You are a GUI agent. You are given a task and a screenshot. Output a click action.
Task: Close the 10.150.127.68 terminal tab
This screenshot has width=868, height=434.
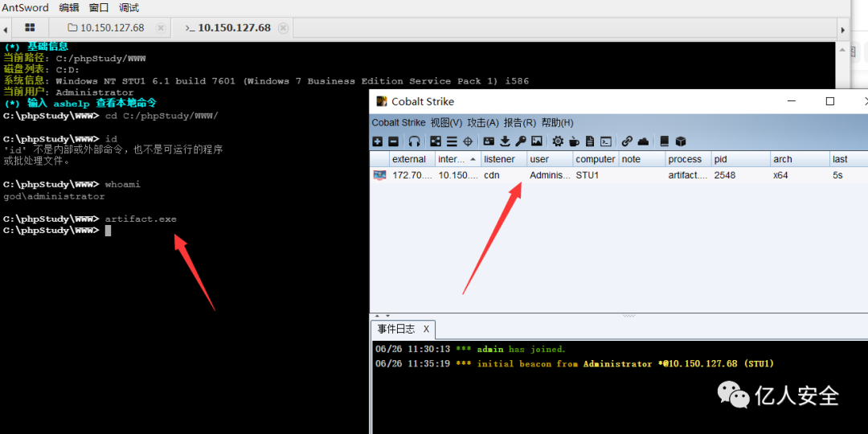click(x=283, y=27)
